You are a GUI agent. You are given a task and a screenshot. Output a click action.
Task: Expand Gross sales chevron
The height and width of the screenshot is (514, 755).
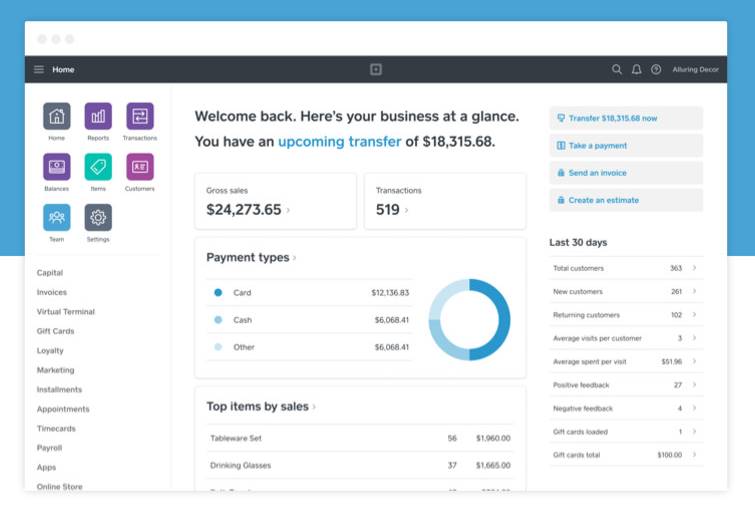288,210
